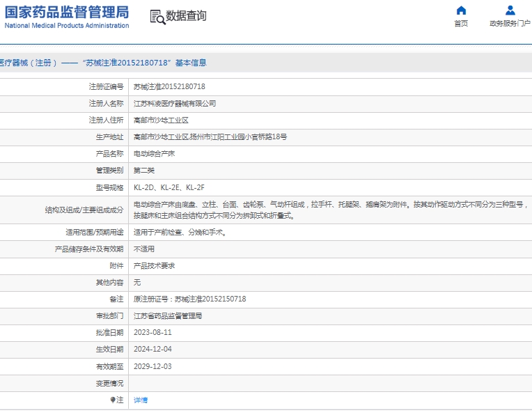Screen dimensions: 532x415
Task: Click the 产品储存条件及有效期 label
Action: (89, 249)
